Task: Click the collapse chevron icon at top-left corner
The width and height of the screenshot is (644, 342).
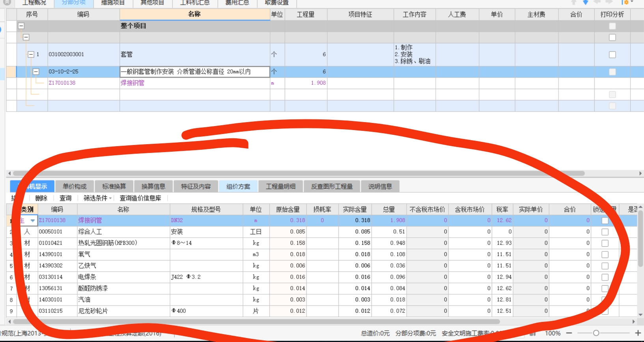Action: (x=7, y=2)
